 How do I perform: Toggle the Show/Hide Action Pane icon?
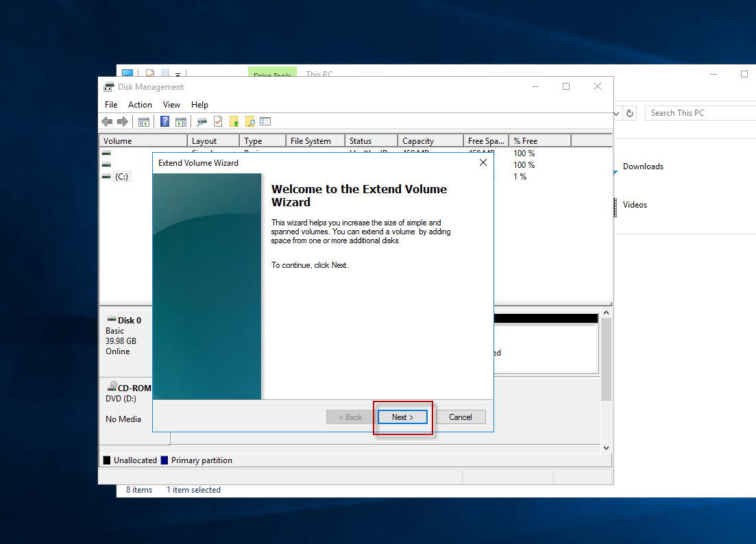tap(180, 122)
